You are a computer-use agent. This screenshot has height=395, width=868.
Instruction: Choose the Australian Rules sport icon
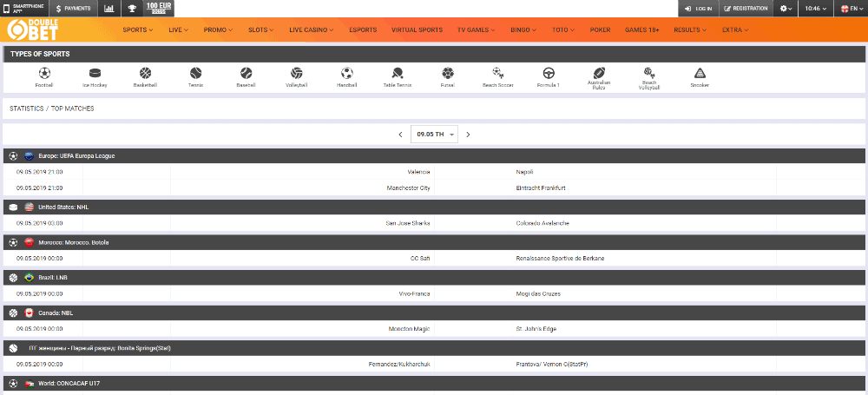point(599,73)
